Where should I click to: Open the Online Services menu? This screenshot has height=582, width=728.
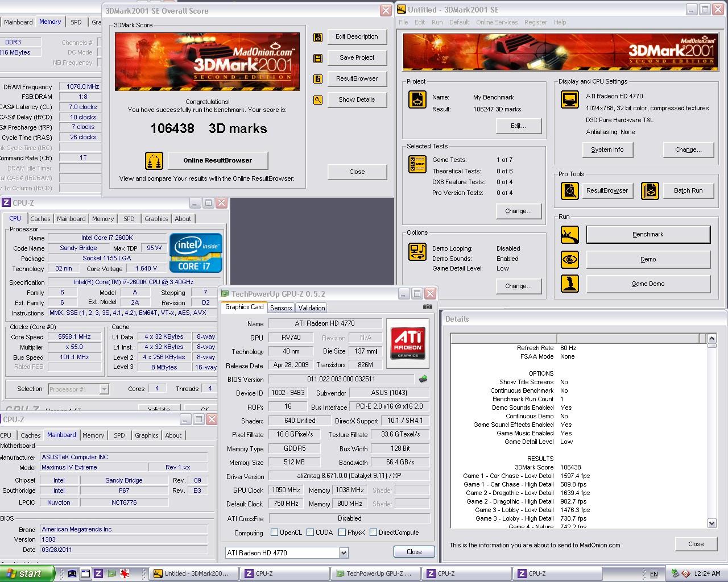(497, 22)
